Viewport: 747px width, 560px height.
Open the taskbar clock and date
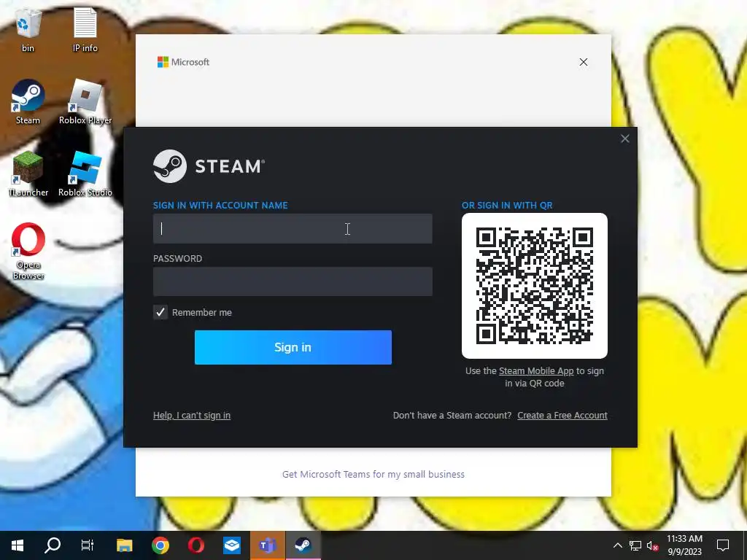(x=684, y=545)
